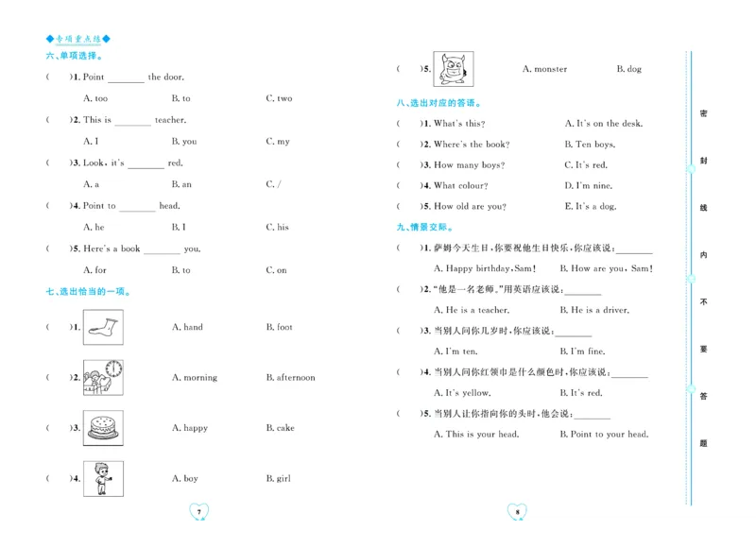Viewport: 756px width, 548px height.
Task: Click the heart icon showing page 7
Action: pyautogui.click(x=197, y=513)
